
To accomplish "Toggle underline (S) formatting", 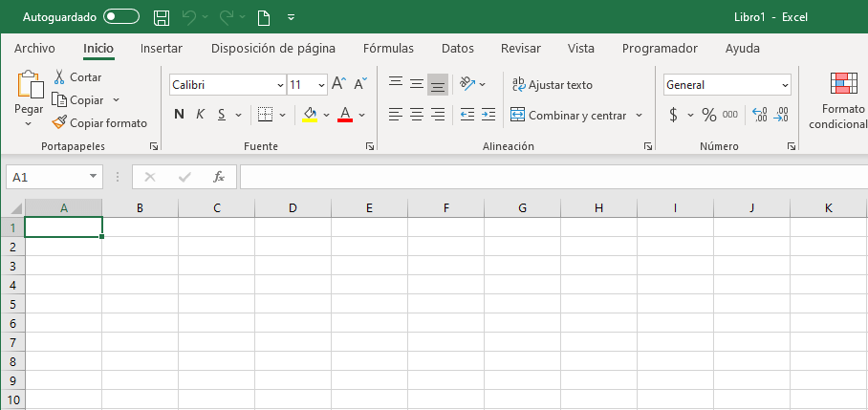I will (x=222, y=115).
